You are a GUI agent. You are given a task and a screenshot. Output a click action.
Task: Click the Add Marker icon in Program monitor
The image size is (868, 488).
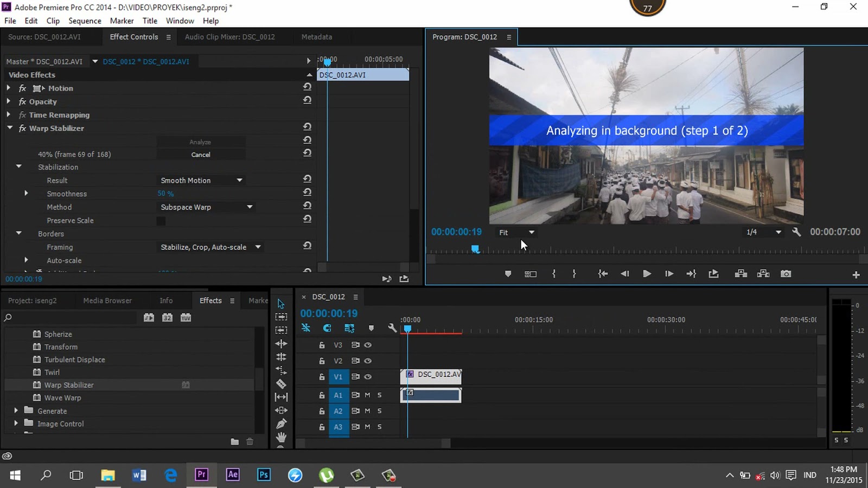tap(508, 274)
